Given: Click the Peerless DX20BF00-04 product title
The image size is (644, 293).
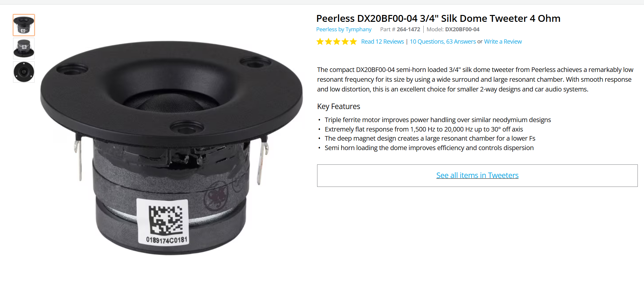Looking at the screenshot, I should (438, 19).
